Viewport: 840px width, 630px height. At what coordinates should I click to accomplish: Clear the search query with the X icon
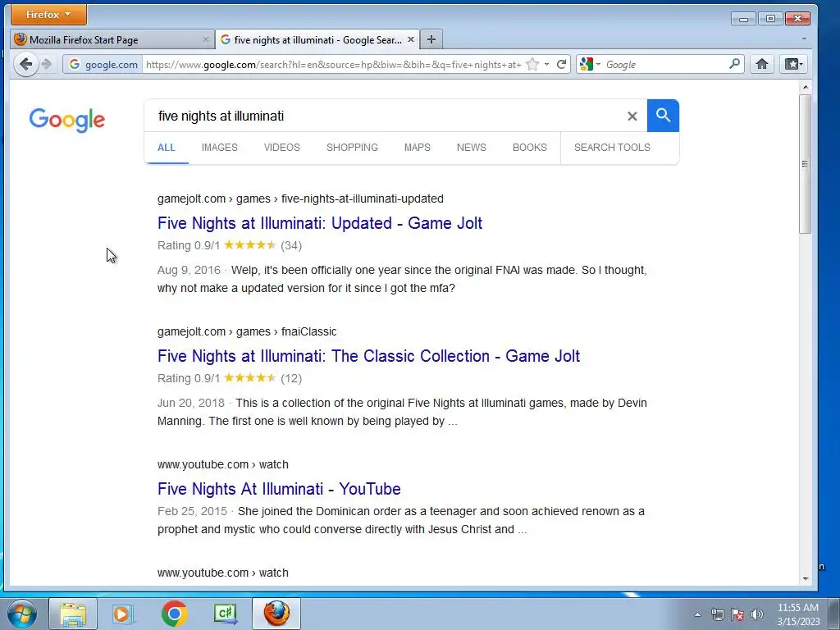coord(632,116)
